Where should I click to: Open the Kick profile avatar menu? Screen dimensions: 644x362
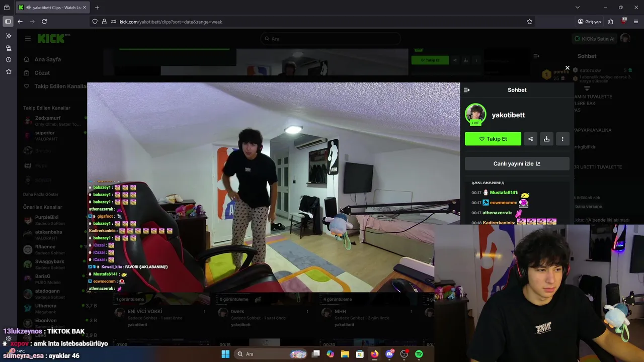coord(625,39)
